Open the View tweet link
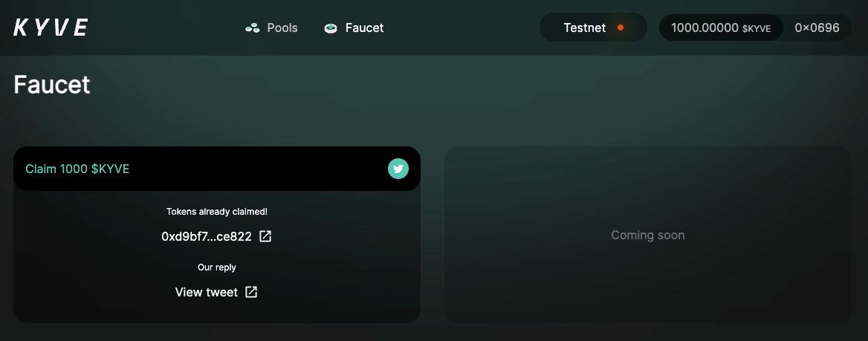Screen dimensions: 868x341 pyautogui.click(x=207, y=292)
